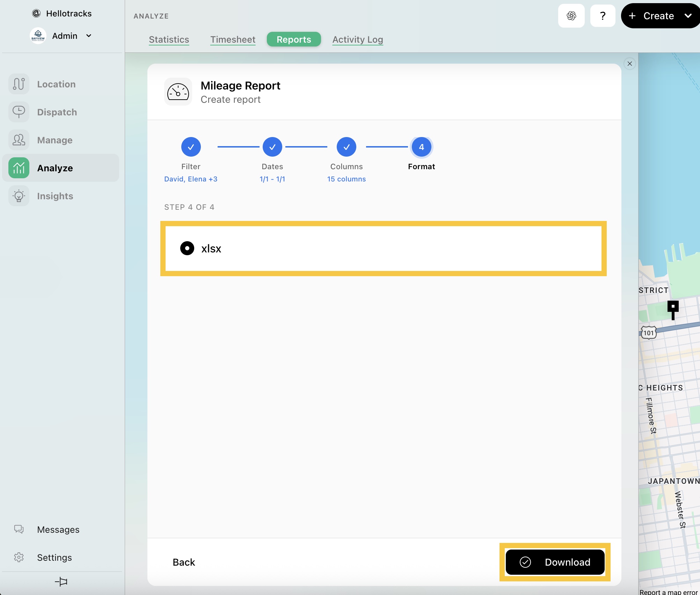Expand the Create button chevron
Viewport: 700px width, 595px height.
[x=688, y=16]
